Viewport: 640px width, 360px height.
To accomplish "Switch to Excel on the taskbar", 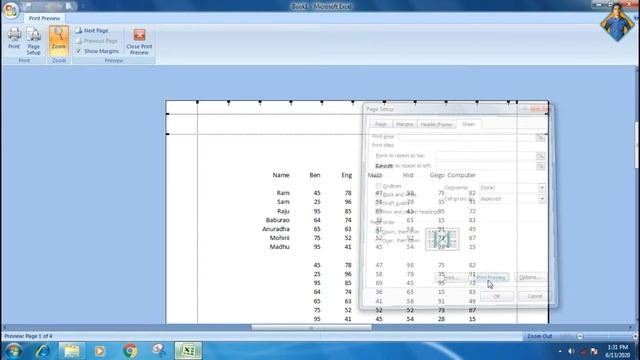I will pyautogui.click(x=188, y=351).
